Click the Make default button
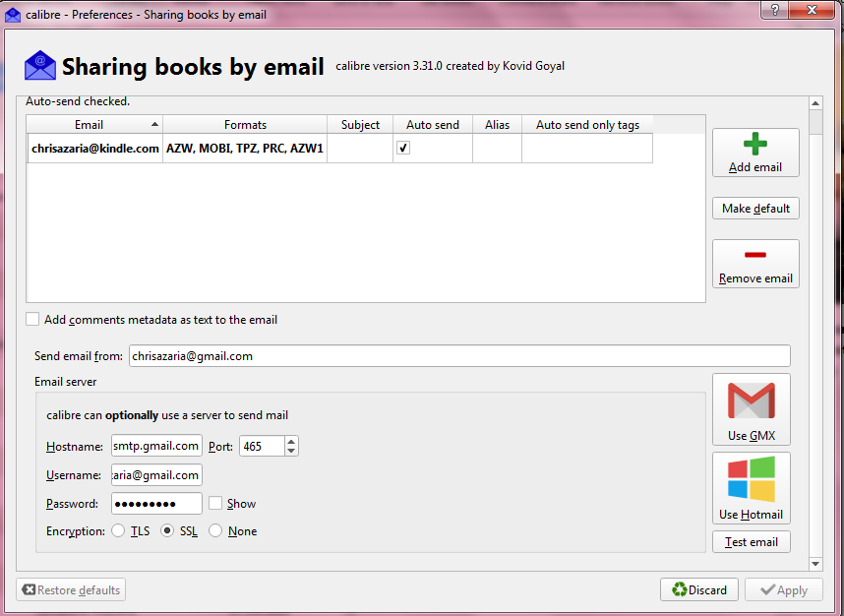This screenshot has height=616, width=844. [755, 209]
